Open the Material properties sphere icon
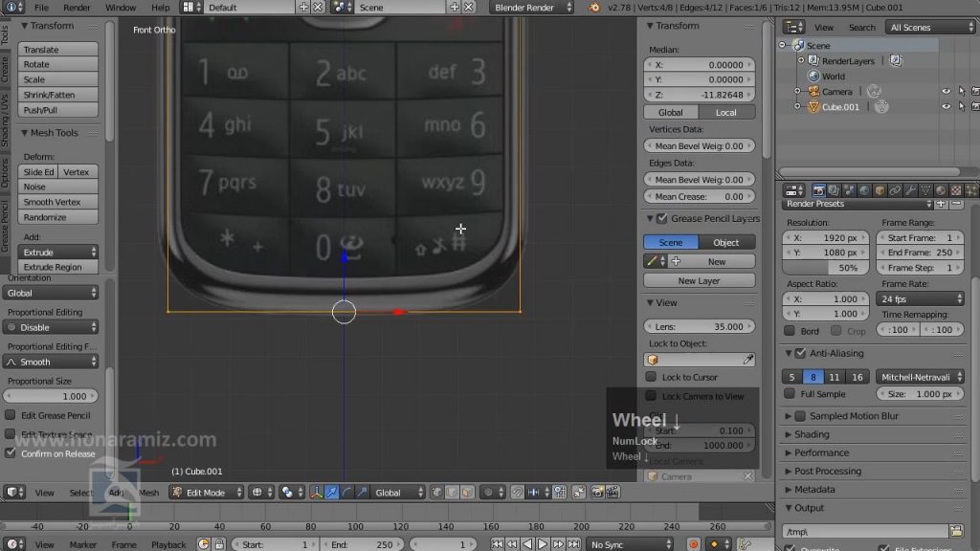 coord(941,190)
